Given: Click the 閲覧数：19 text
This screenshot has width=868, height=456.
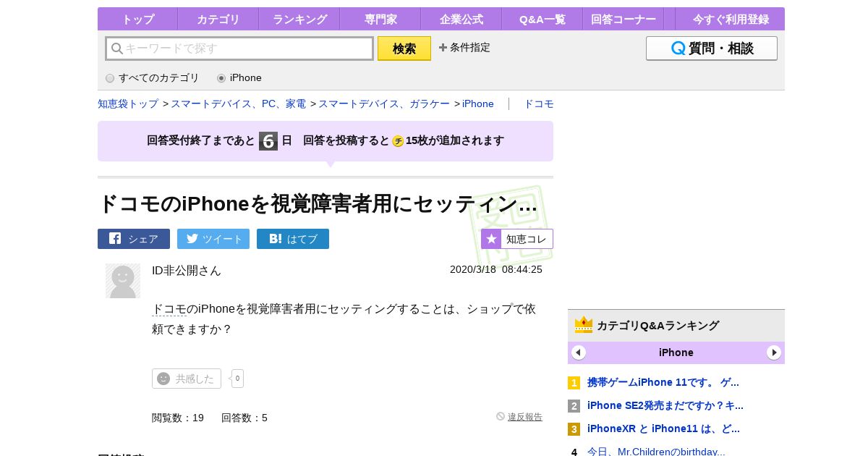Looking at the screenshot, I should (178, 418).
